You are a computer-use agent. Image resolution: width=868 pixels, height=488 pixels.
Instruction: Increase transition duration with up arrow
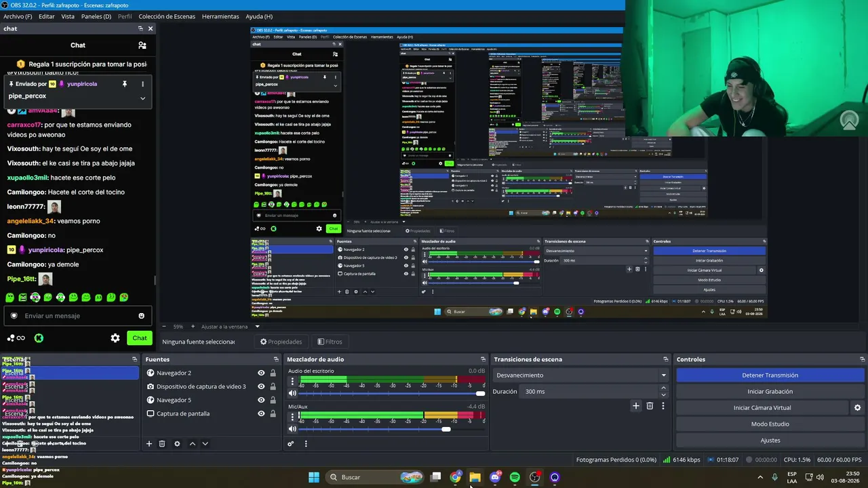(663, 388)
